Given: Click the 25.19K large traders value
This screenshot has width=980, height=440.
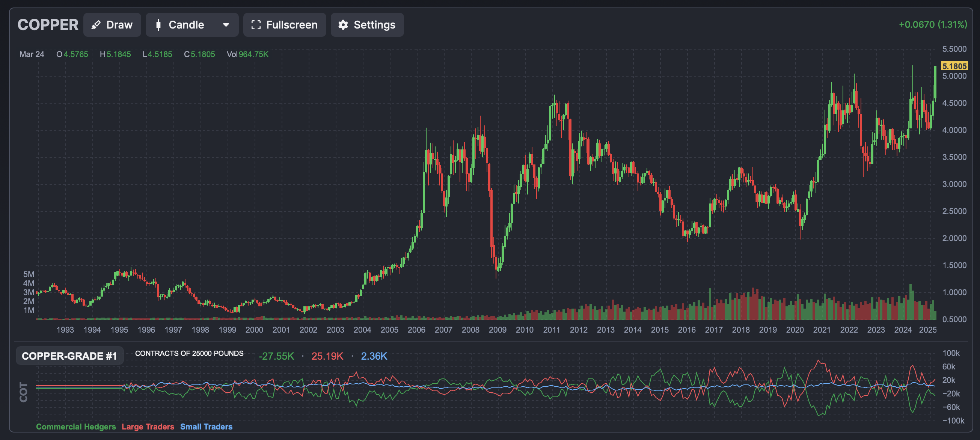Looking at the screenshot, I should 327,356.
